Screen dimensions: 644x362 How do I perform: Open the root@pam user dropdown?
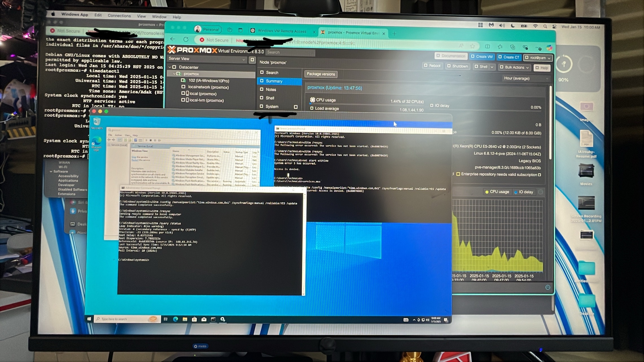click(x=538, y=58)
